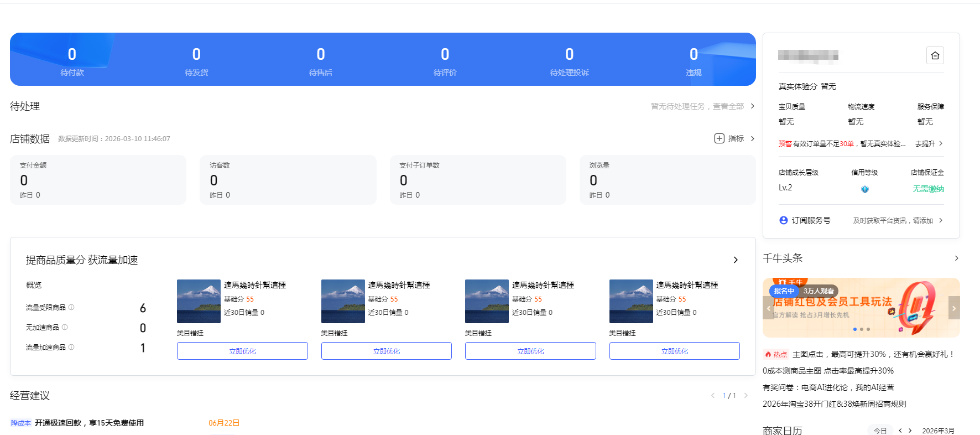Go to previous calendar month arrow

click(x=900, y=431)
